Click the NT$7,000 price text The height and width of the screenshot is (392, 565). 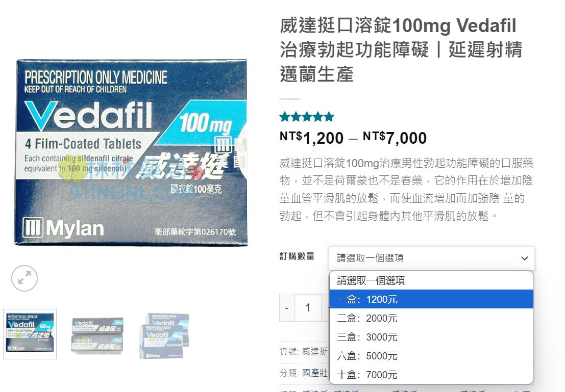[395, 138]
